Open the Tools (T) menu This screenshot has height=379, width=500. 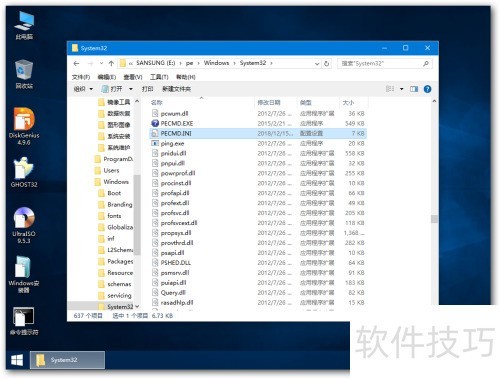(159, 77)
